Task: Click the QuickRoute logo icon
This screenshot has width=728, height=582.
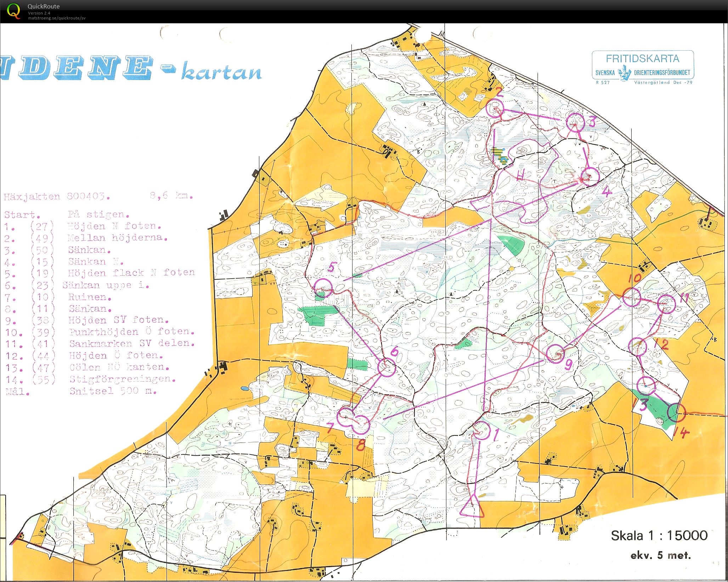Action: [x=14, y=11]
